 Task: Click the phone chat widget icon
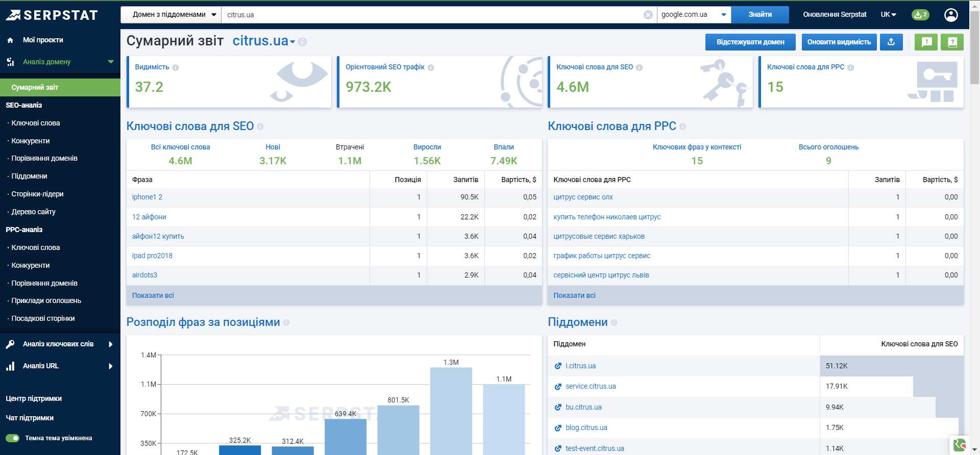[x=960, y=445]
